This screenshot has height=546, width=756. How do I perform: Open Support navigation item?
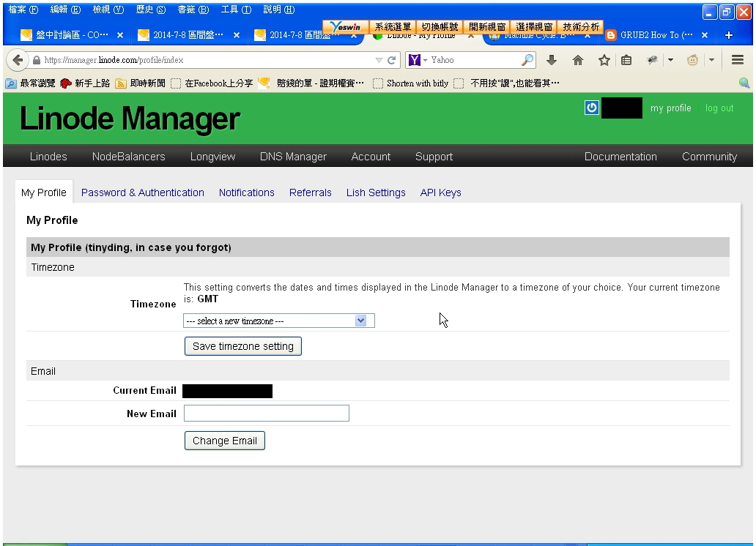click(x=434, y=157)
